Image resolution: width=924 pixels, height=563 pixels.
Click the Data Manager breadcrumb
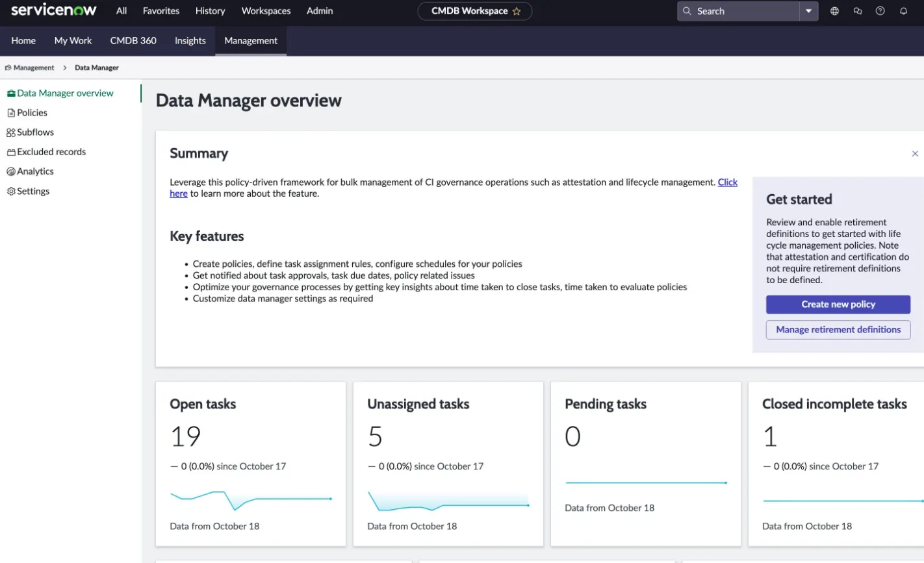97,68
